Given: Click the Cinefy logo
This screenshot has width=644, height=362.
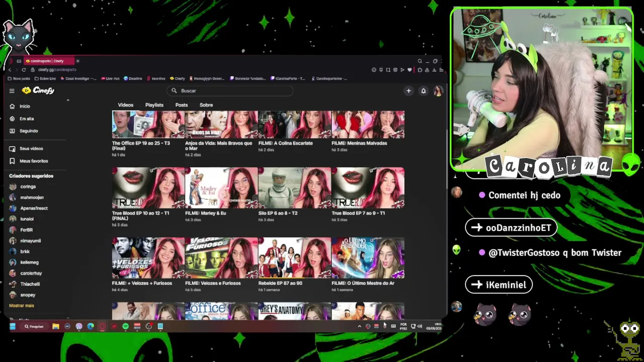Looking at the screenshot, I should (38, 90).
